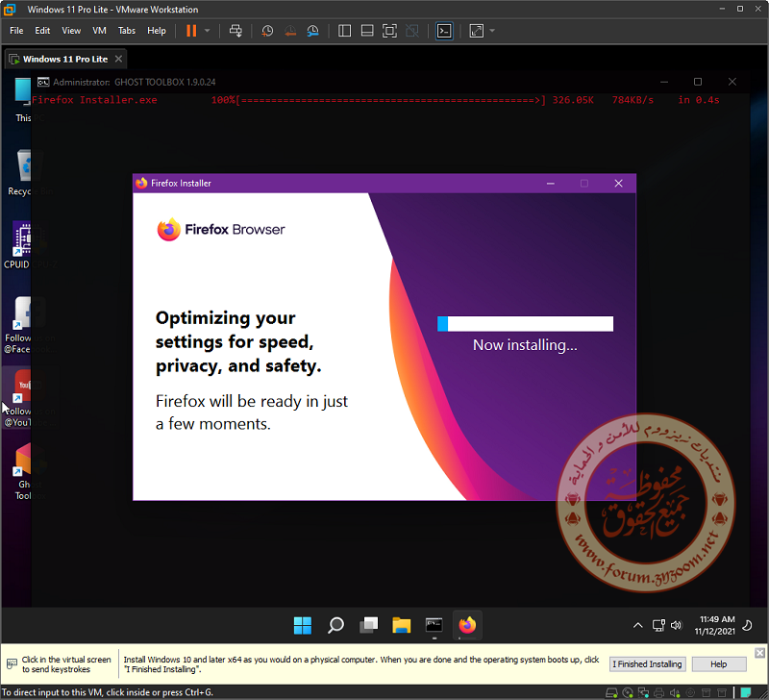
Task: Minimize the Firefox Installer window
Action: [551, 184]
